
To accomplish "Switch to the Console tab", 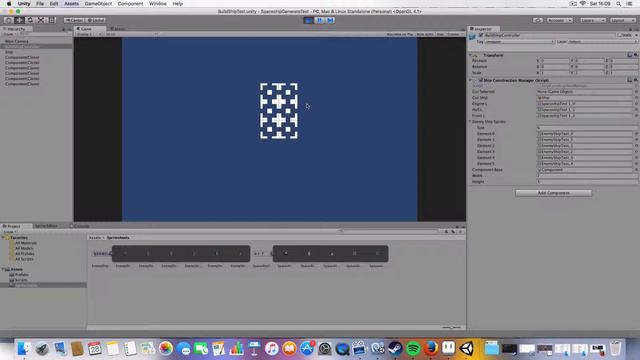I will pyautogui.click(x=80, y=226).
